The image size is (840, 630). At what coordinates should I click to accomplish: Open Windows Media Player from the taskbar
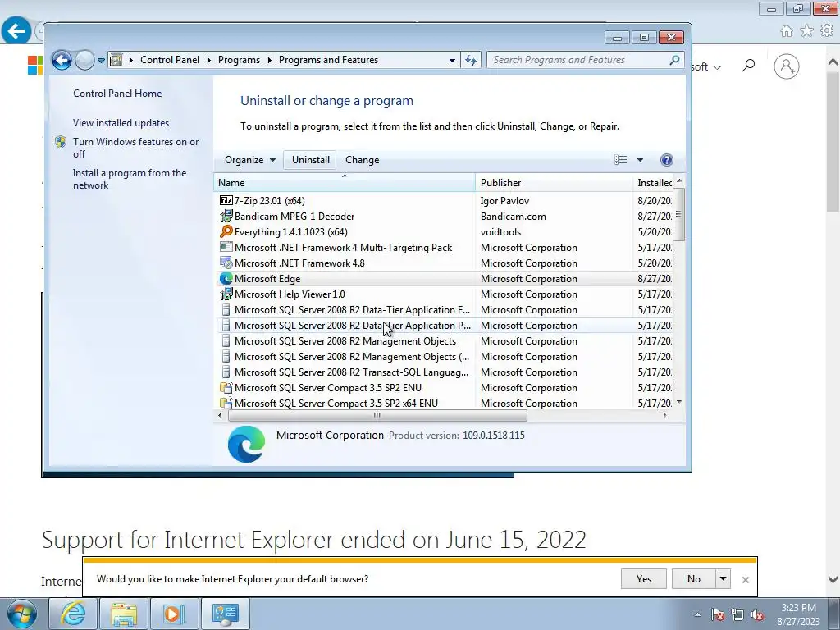tap(174, 614)
